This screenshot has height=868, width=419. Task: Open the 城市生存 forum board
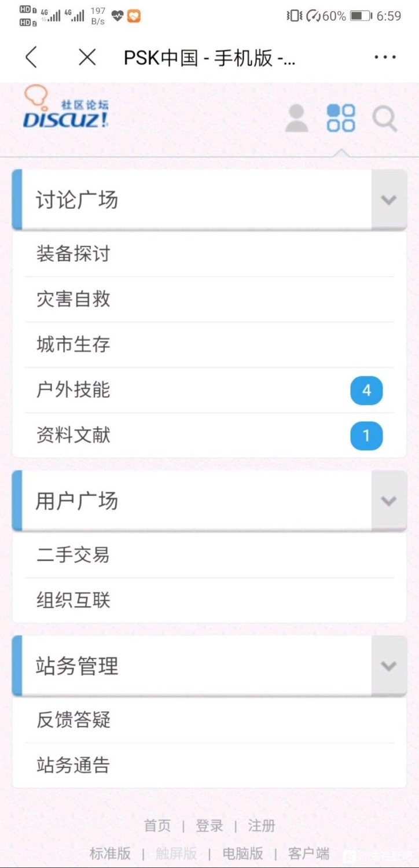tap(209, 344)
